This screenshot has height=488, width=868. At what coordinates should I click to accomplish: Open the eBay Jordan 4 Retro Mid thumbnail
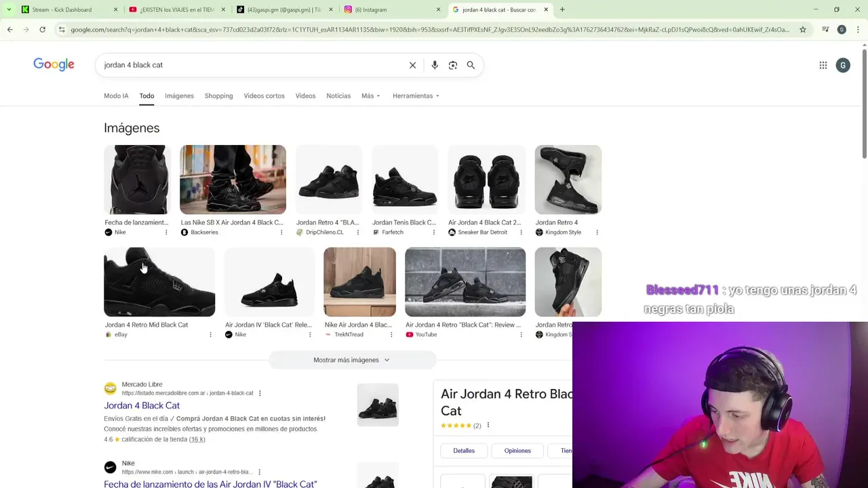(x=159, y=282)
